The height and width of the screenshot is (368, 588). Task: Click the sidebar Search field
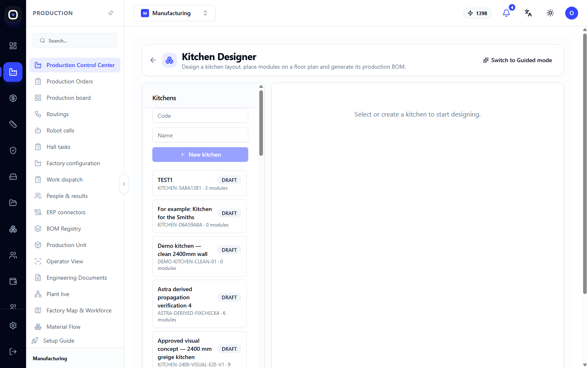(x=75, y=40)
